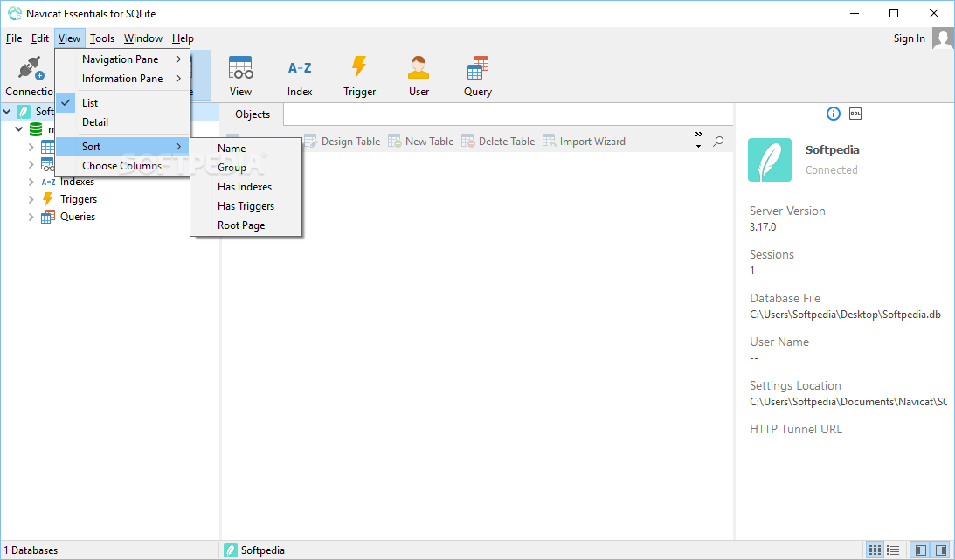Click the Softpedia connection logo in info pane
Image resolution: width=955 pixels, height=560 pixels.
(x=770, y=160)
